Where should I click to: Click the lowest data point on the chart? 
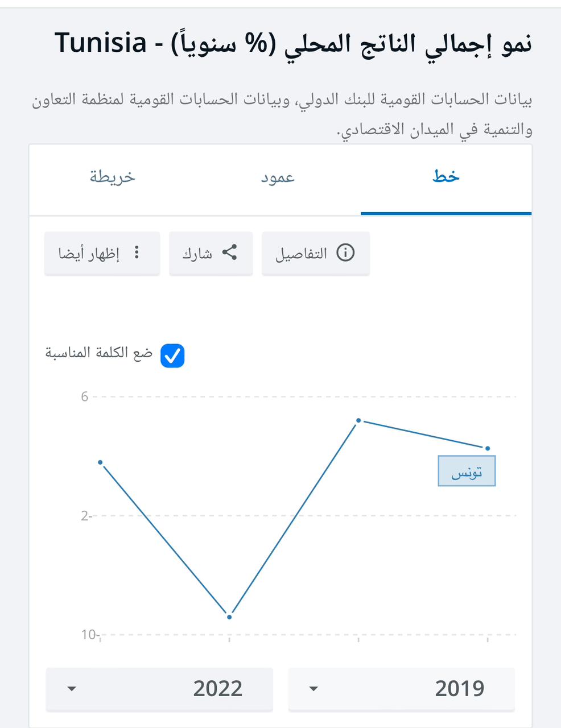click(229, 616)
